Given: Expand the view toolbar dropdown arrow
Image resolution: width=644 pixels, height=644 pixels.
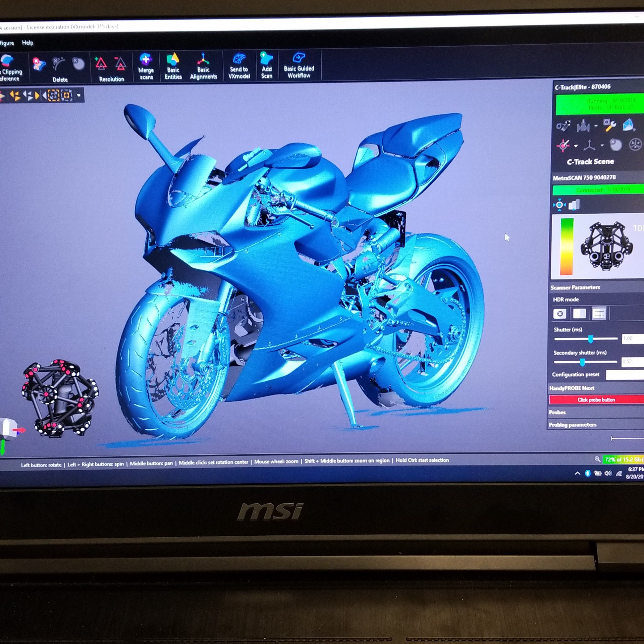Looking at the screenshot, I should tap(79, 95).
